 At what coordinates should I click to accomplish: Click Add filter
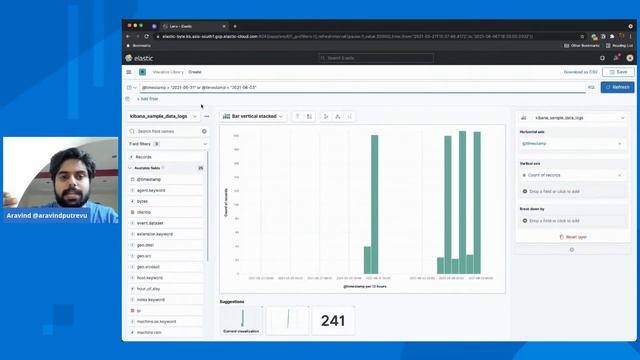pos(148,99)
